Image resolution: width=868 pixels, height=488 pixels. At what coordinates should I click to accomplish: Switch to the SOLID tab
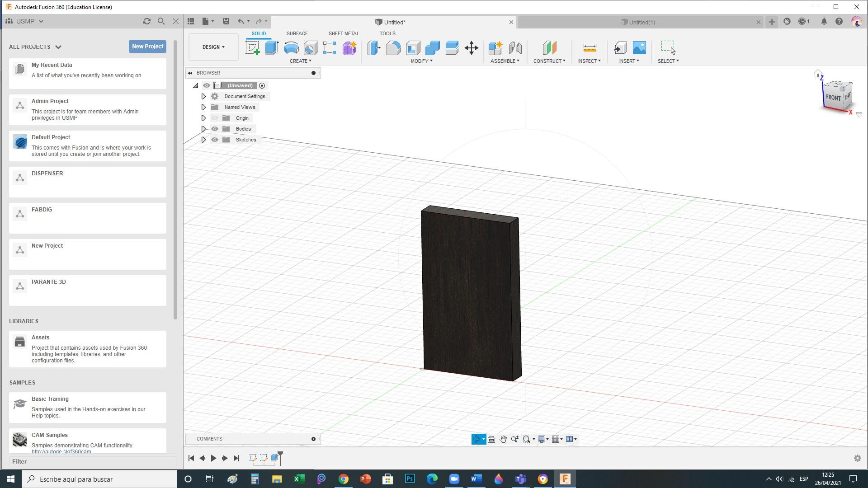tap(259, 33)
